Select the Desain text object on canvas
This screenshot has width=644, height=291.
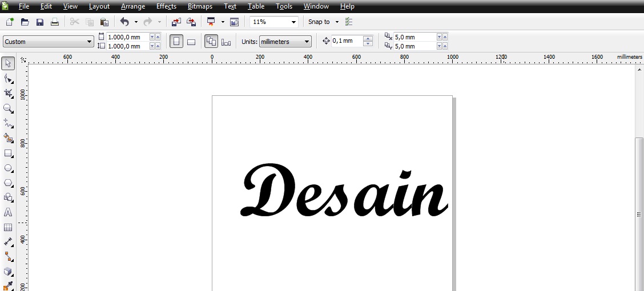(x=344, y=191)
